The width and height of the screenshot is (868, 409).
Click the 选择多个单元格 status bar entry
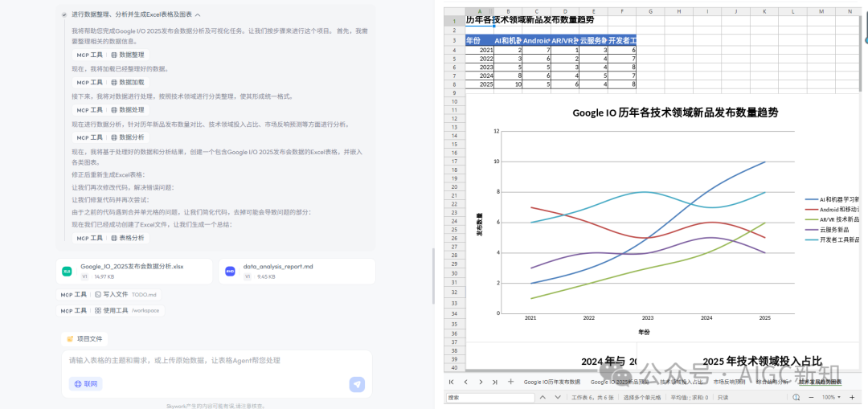tap(641, 398)
